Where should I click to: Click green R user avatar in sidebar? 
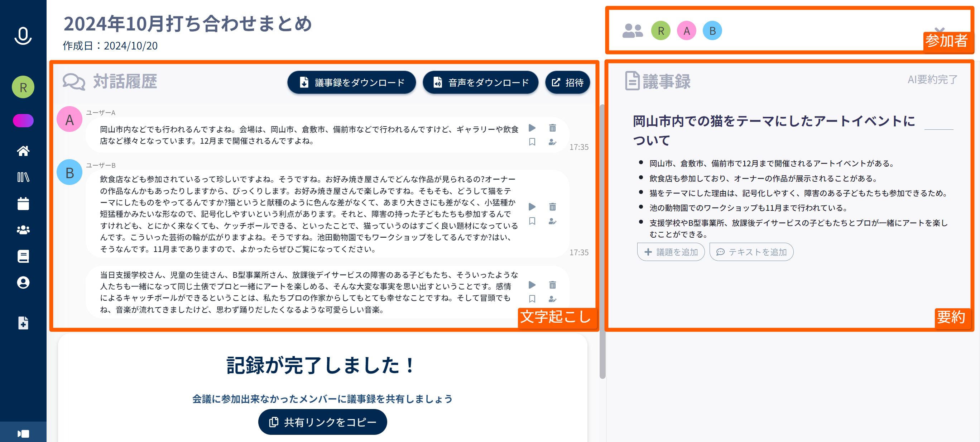[x=23, y=87]
